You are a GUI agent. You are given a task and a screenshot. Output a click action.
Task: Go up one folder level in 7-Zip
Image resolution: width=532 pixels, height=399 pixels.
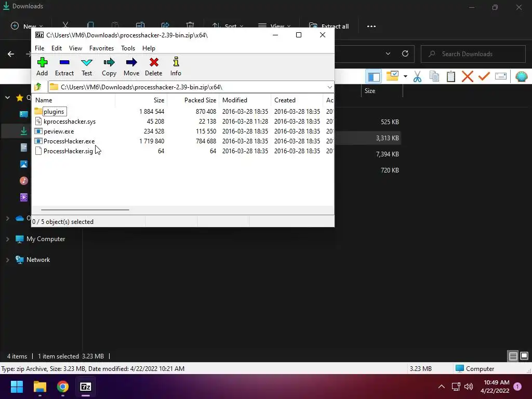[x=38, y=87]
